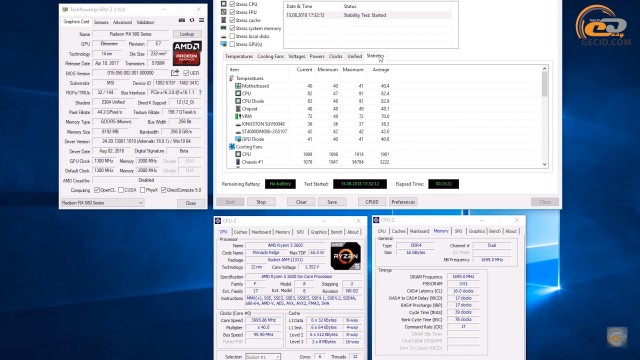Click the CPUID button

tap(372, 202)
